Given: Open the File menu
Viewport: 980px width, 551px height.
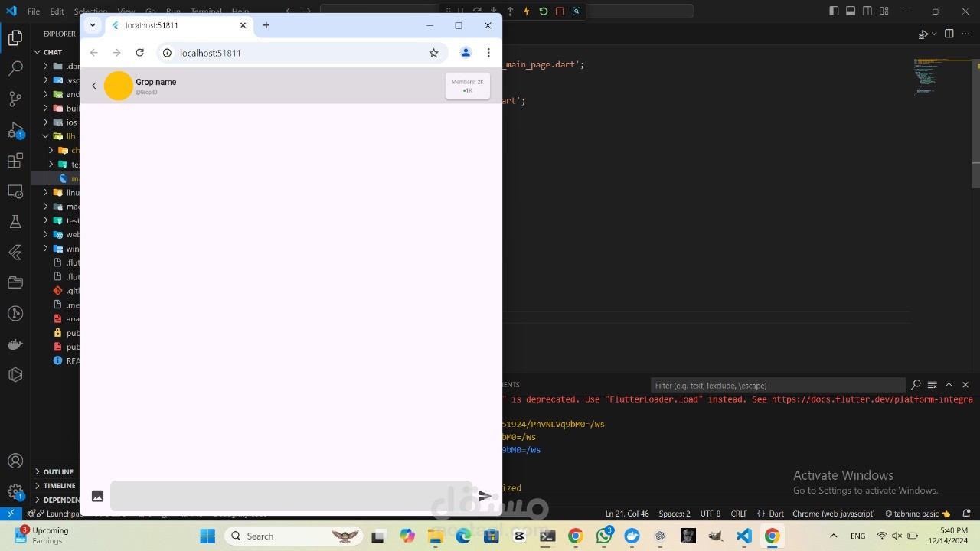Looking at the screenshot, I should tap(34, 11).
